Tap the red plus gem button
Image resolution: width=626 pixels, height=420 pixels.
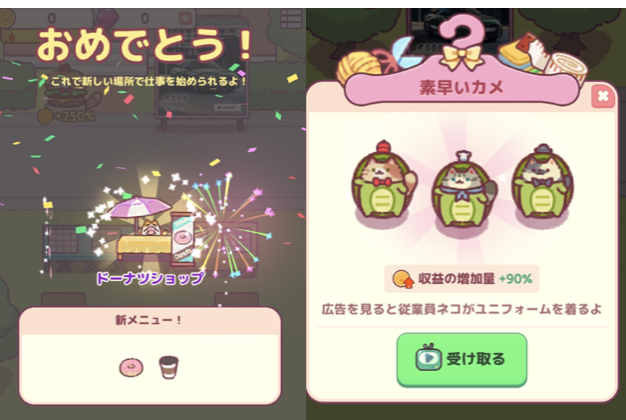pyautogui.click(x=185, y=18)
